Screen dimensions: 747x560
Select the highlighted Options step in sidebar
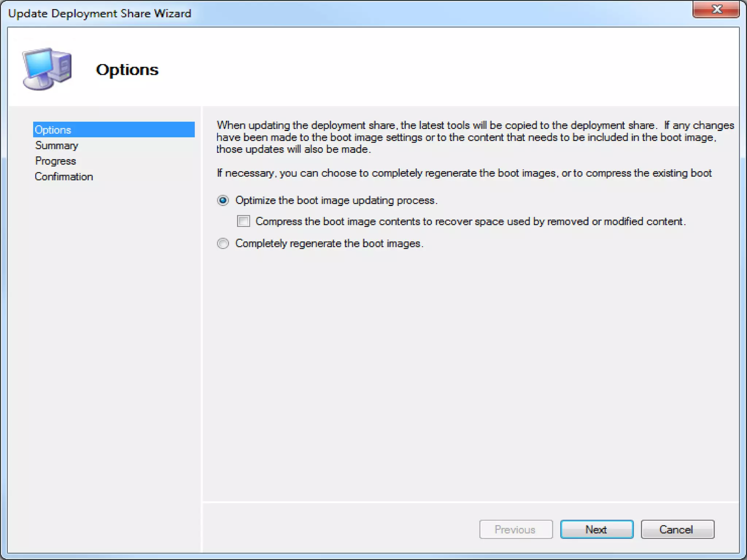[x=53, y=130]
